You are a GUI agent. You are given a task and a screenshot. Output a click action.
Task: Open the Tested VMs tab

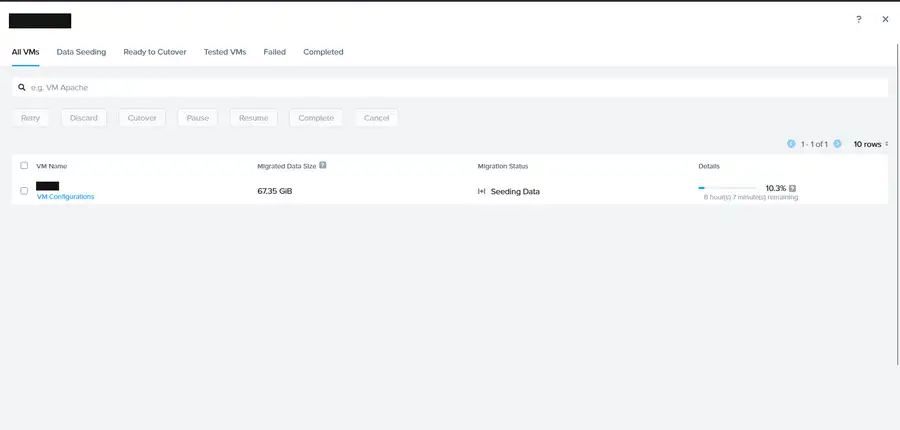click(225, 52)
